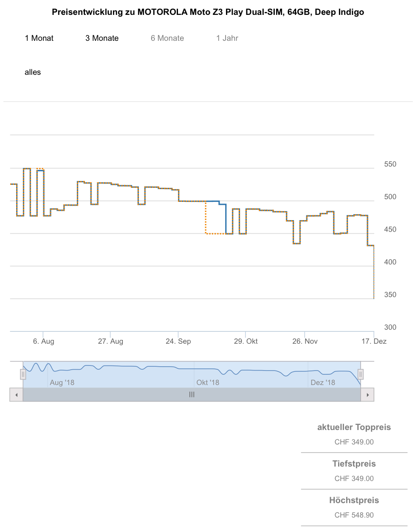Choose the 1 Jahr range option
Image resolution: width=415 pixels, height=532 pixels.
point(227,38)
